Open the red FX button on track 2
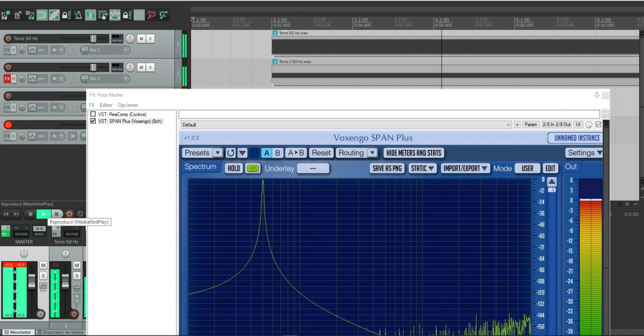644x336 pixels. click(8, 79)
